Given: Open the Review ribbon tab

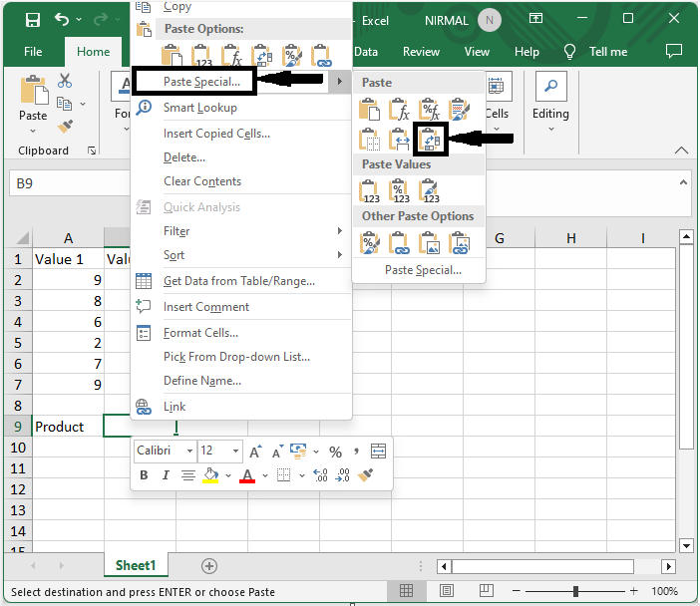Looking at the screenshot, I should pos(421,52).
